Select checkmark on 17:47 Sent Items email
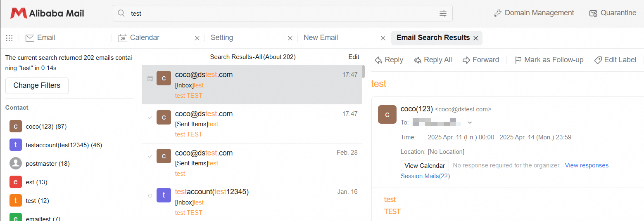 click(x=150, y=118)
